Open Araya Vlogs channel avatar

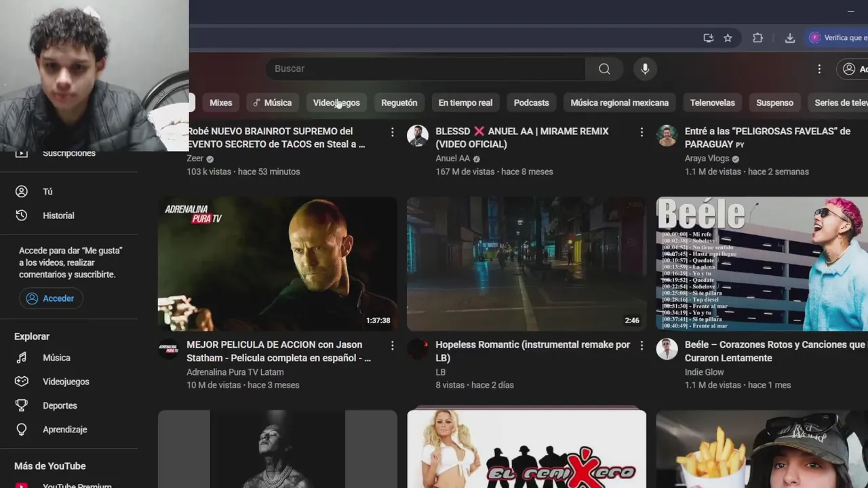click(x=667, y=136)
